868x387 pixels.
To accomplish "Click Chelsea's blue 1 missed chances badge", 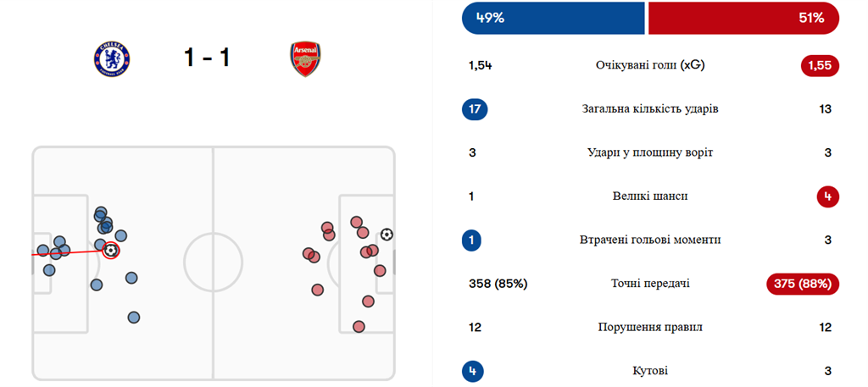I will click(x=472, y=240).
